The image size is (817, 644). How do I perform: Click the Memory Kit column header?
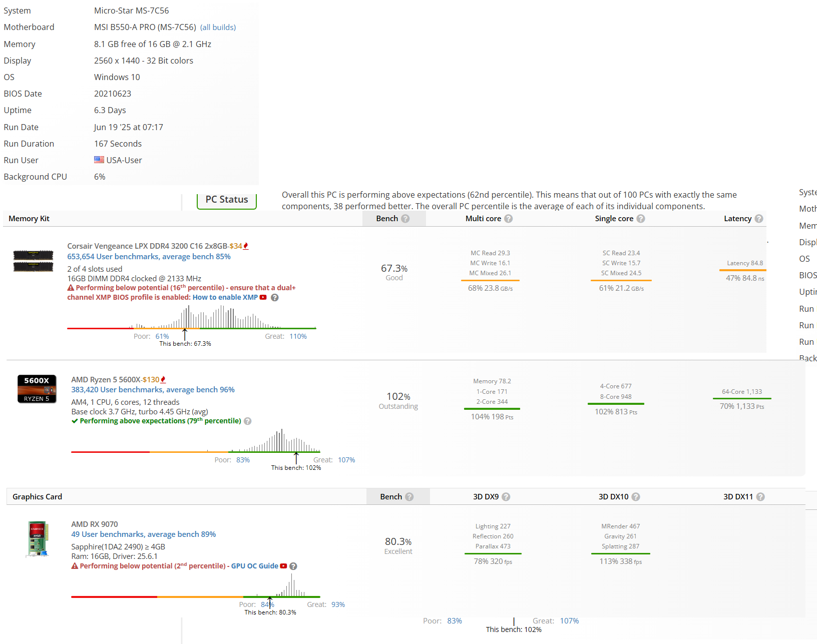[29, 219]
